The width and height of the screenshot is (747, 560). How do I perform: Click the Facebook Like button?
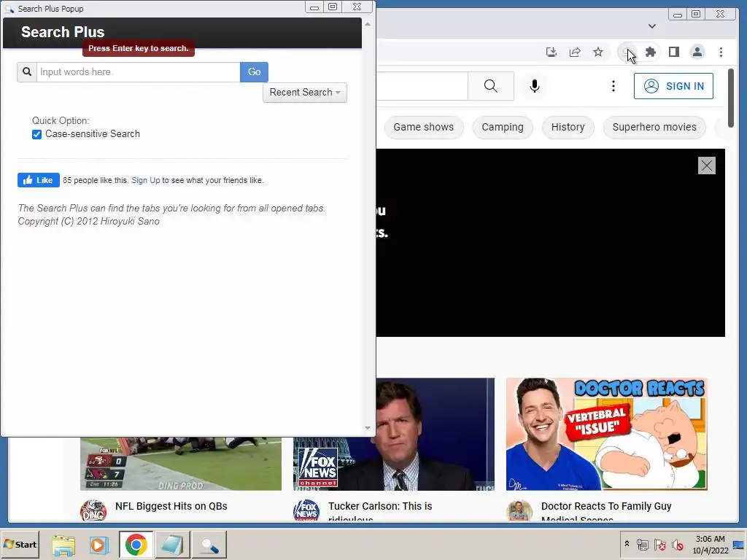(39, 180)
